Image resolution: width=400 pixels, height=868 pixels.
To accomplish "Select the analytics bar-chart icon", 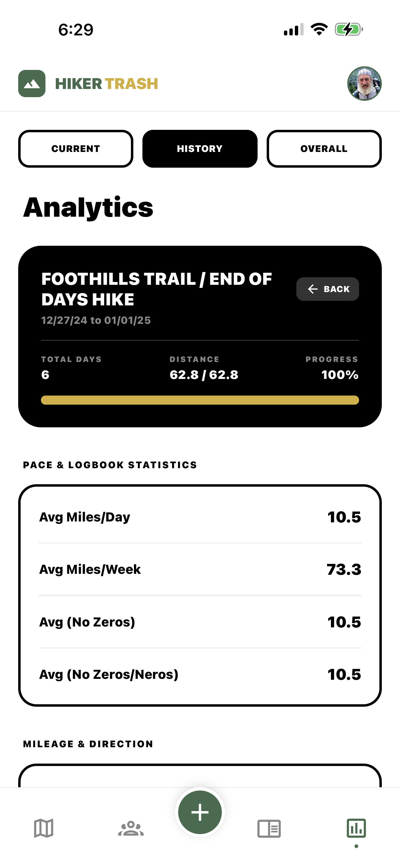I will click(x=356, y=829).
